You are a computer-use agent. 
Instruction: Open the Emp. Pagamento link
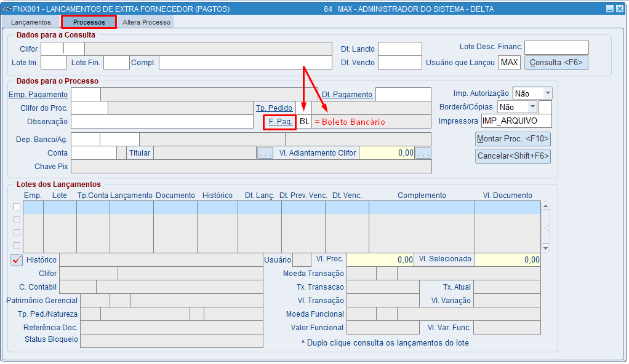coord(38,94)
